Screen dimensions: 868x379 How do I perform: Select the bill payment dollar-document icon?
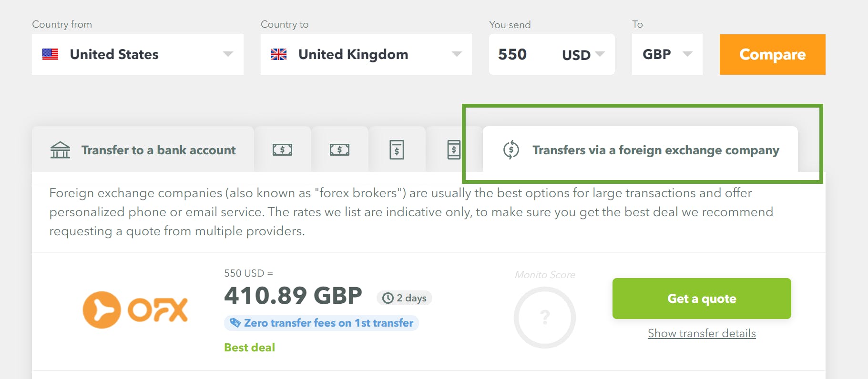[x=397, y=149]
